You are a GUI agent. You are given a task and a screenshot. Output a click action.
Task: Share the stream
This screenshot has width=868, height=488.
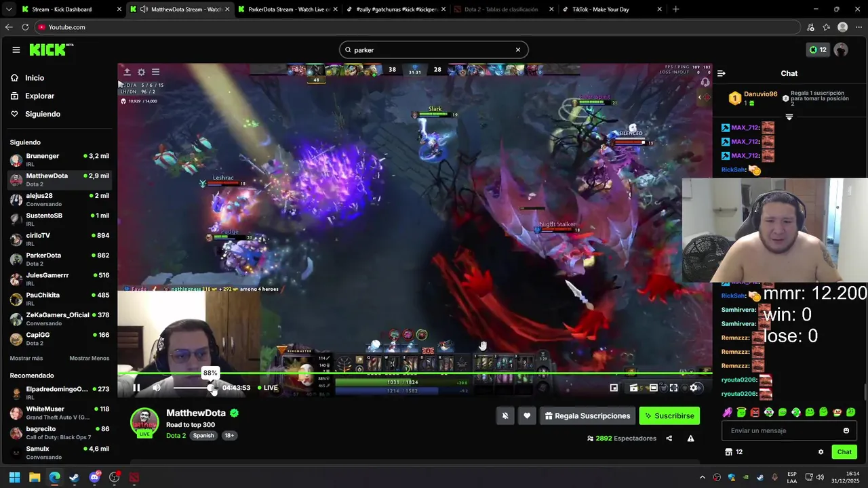[x=669, y=439]
